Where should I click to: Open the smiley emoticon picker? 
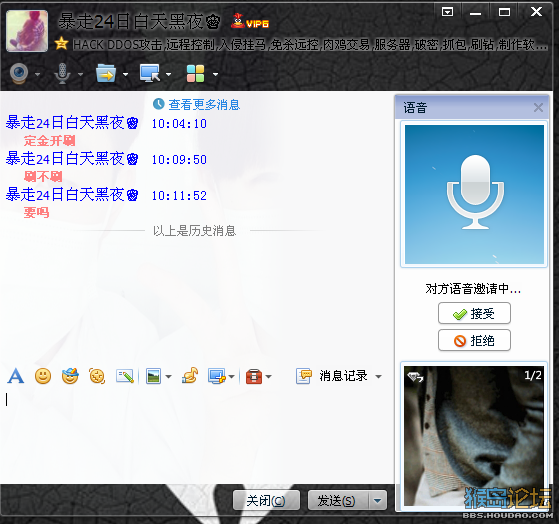pyautogui.click(x=43, y=376)
